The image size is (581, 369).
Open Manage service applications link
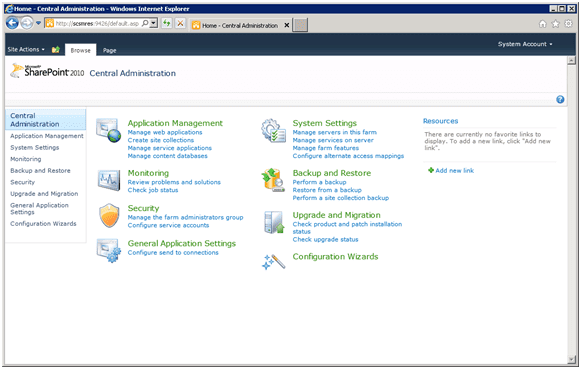(x=170, y=148)
